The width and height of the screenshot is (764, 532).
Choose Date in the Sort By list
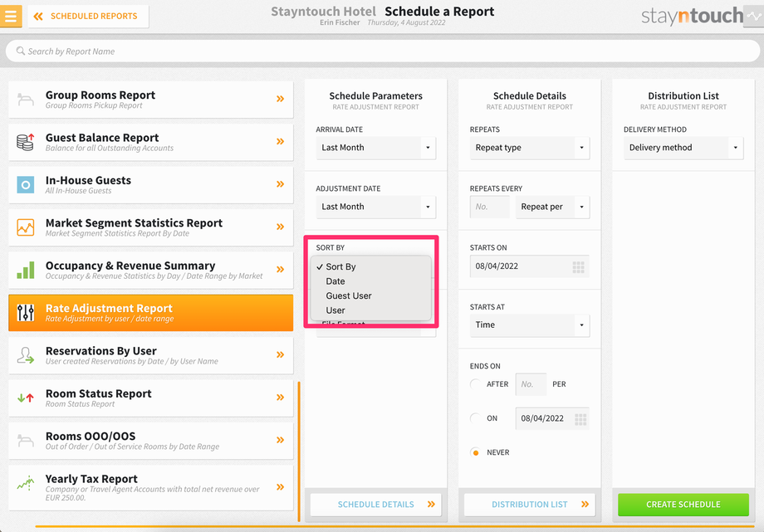pos(371,281)
